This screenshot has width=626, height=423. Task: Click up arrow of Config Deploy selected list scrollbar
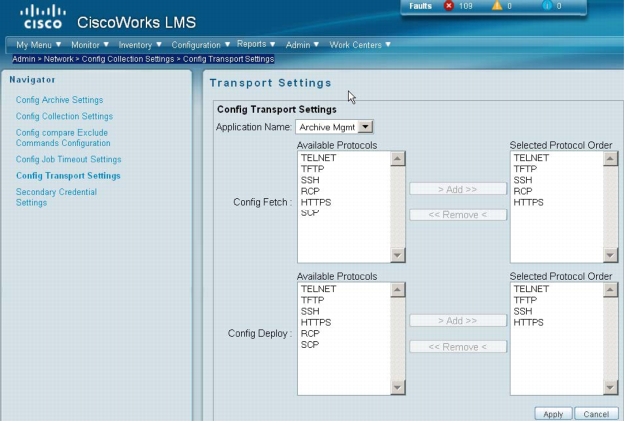tap(610, 290)
